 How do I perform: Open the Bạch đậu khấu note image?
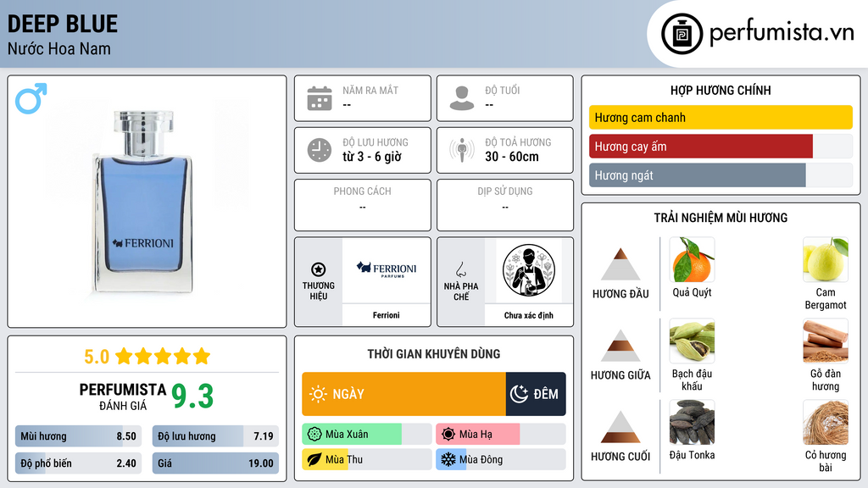point(692,341)
